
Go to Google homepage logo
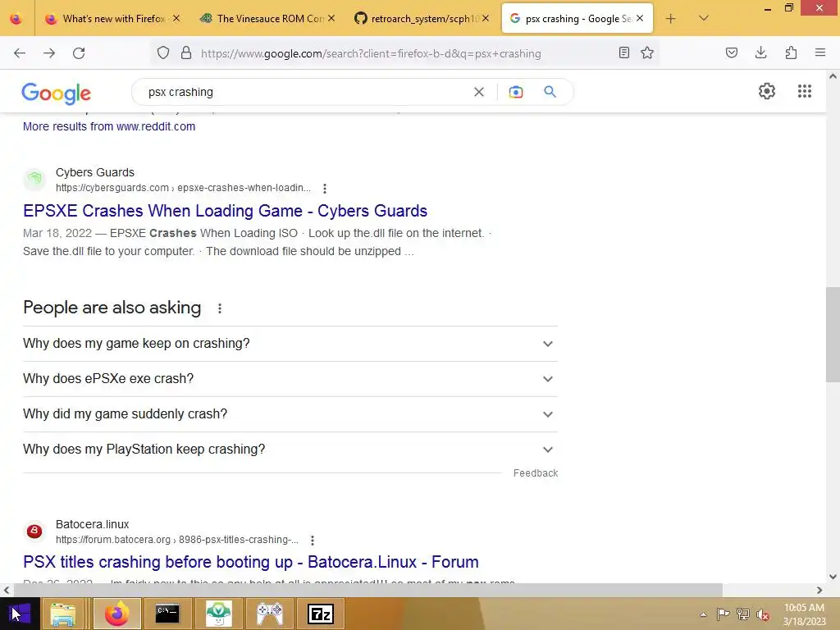pyautogui.click(x=57, y=94)
